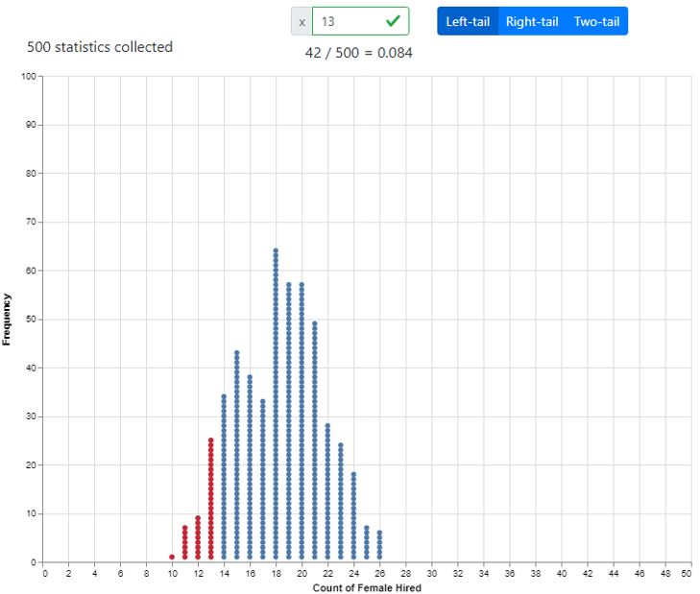The height and width of the screenshot is (594, 700).
Task: Select the Right-tail option
Action: pos(532,21)
